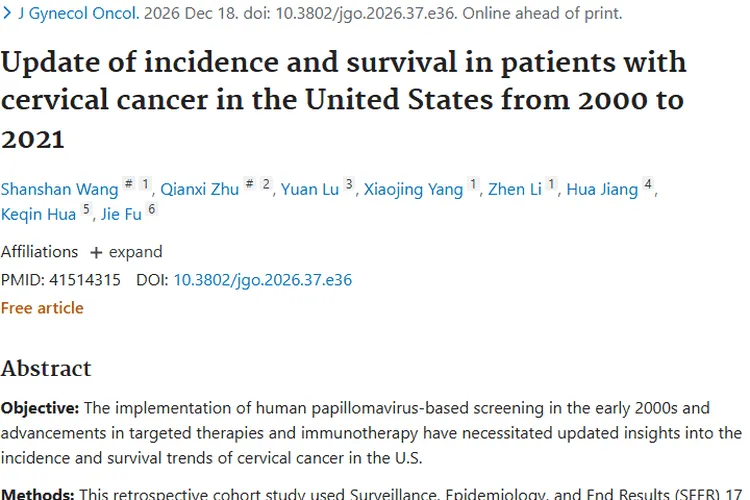Screen dimensions: 750x500
Task: Expand the affiliations list
Action: [x=135, y=252]
